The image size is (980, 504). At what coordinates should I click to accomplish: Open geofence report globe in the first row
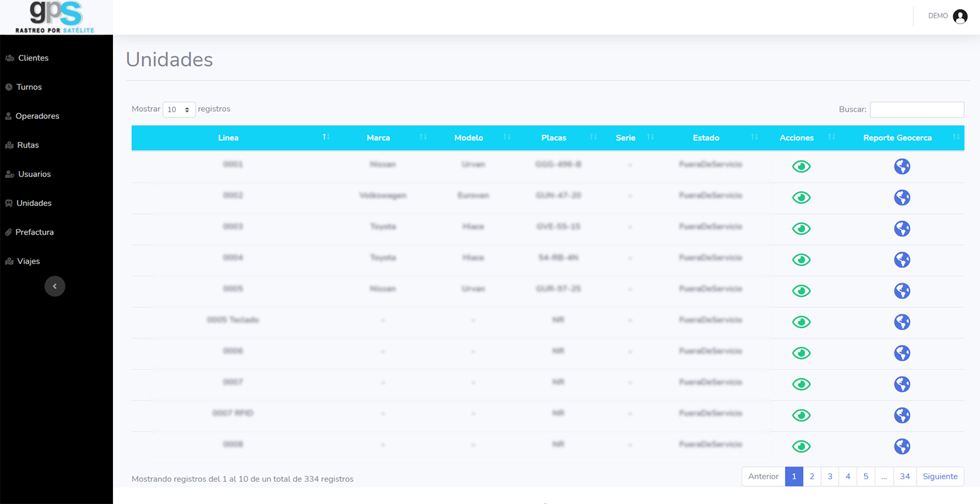pos(902,167)
